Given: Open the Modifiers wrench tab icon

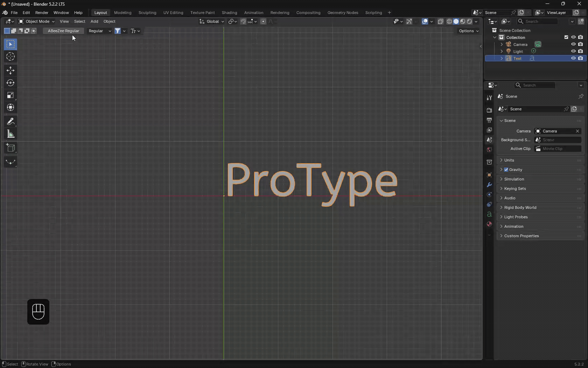Looking at the screenshot, I should (x=489, y=185).
